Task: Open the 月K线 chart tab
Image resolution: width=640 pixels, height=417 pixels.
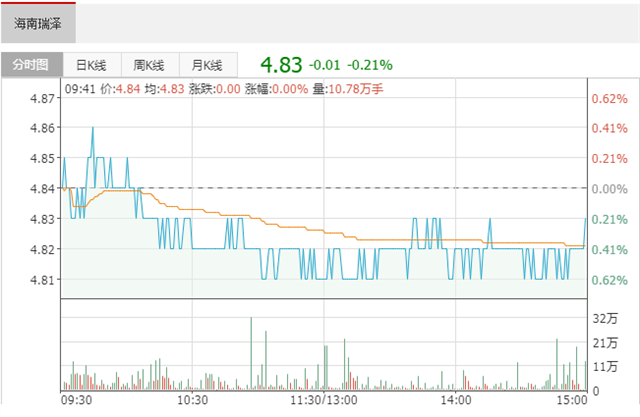Action: pos(208,65)
